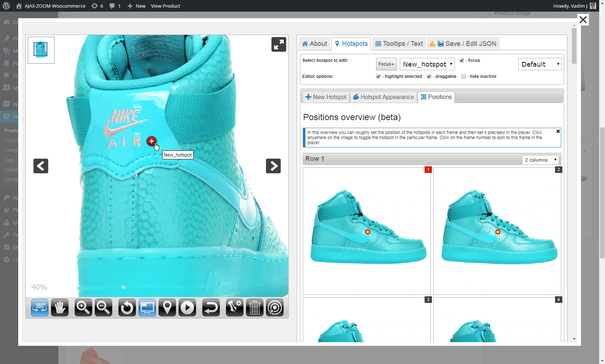
Task: Open the Hotspot Appearance subtab
Action: click(383, 97)
